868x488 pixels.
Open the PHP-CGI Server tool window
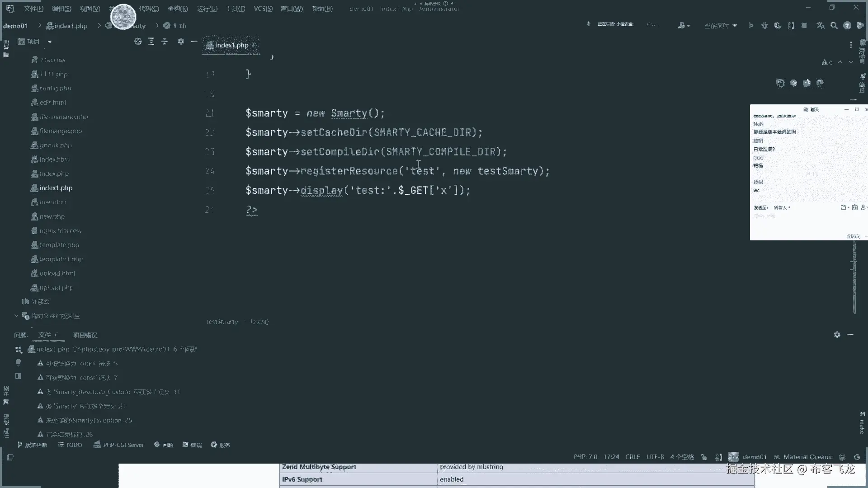(118, 445)
